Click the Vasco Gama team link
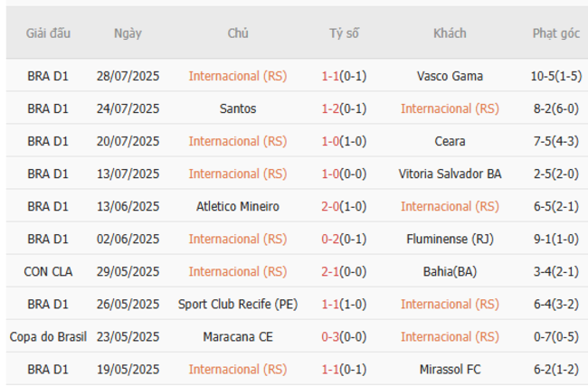 point(450,76)
